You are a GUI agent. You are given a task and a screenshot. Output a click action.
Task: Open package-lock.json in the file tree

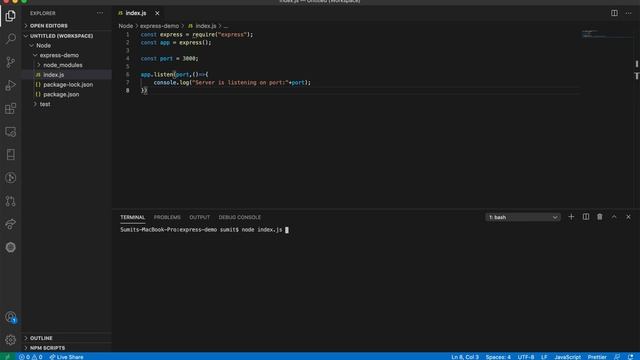click(68, 85)
